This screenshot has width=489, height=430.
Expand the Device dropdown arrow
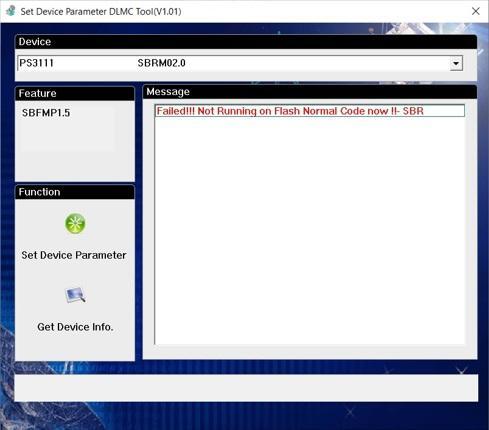456,63
